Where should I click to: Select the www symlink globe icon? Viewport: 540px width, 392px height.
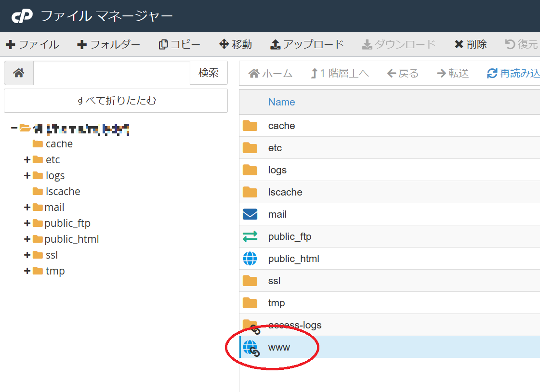[x=250, y=348]
